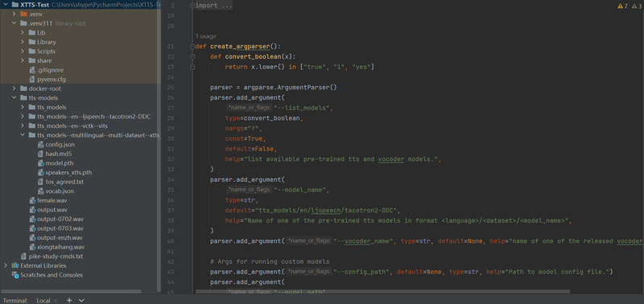Collapse the tts-models folder
Screen dimensions: 644x304
(14, 98)
